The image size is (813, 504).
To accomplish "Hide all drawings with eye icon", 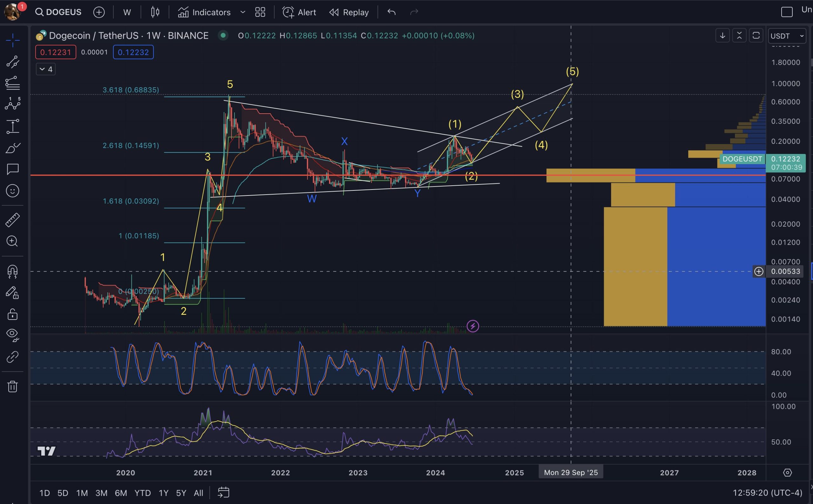I will coord(13,334).
